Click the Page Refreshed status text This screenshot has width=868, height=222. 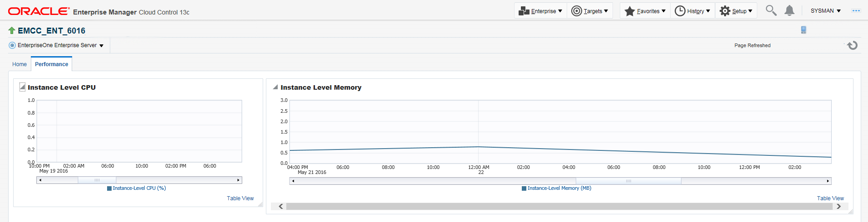[752, 45]
